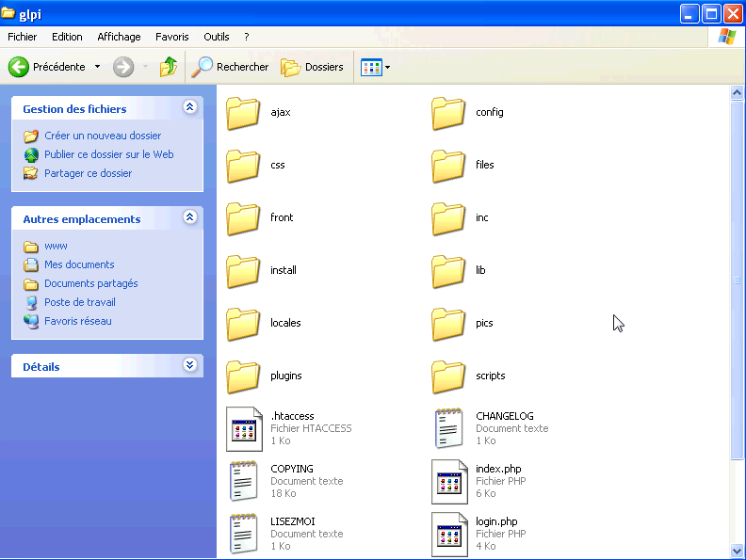
Task: Select the index.php file icon
Action: tap(449, 482)
